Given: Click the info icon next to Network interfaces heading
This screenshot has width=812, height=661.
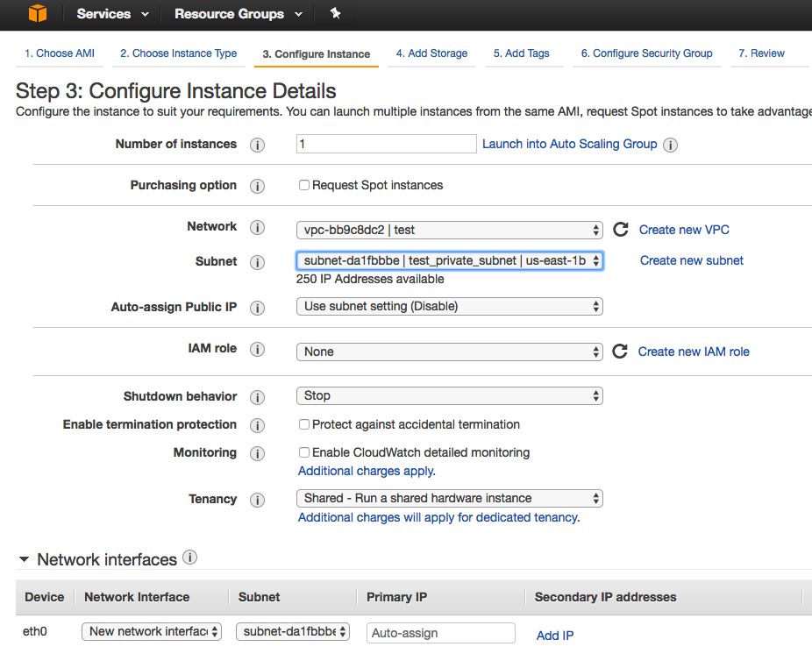Looking at the screenshot, I should [x=190, y=558].
